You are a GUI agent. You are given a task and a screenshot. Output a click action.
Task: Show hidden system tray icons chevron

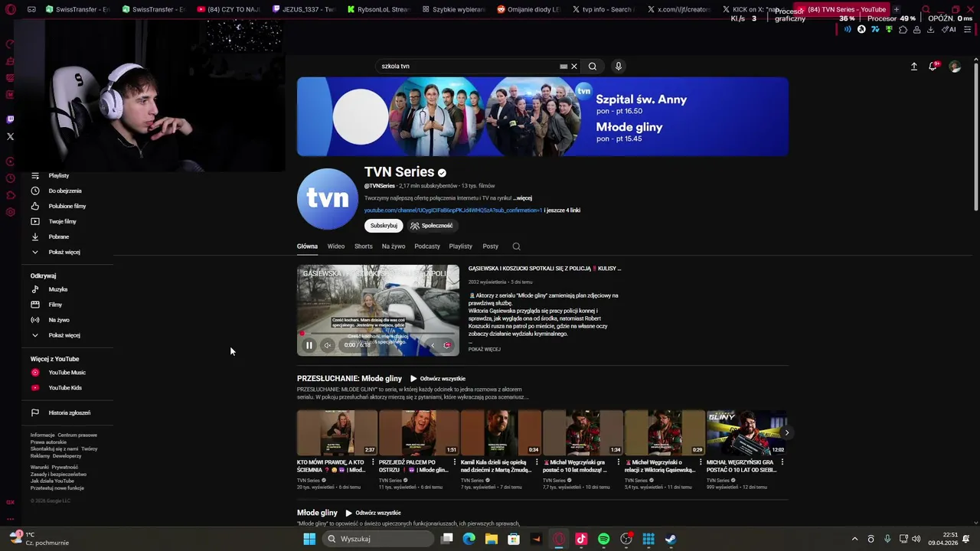click(854, 539)
